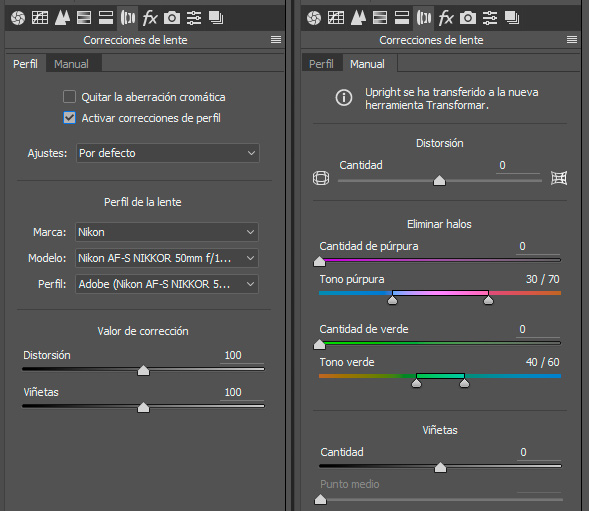Select Lens Corrections icon in left panel
The width and height of the screenshot is (589, 511).
click(128, 18)
